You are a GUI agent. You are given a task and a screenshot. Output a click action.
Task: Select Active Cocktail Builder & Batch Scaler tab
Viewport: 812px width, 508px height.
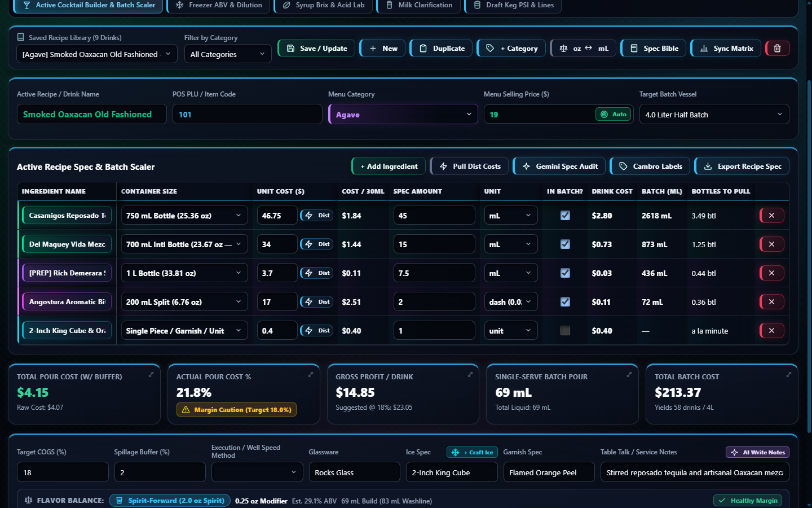(x=88, y=6)
